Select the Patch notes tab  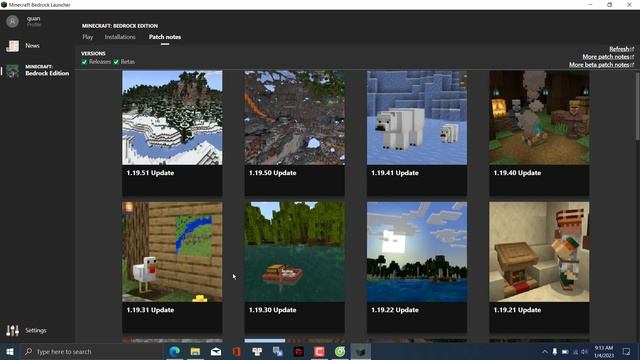click(x=165, y=37)
